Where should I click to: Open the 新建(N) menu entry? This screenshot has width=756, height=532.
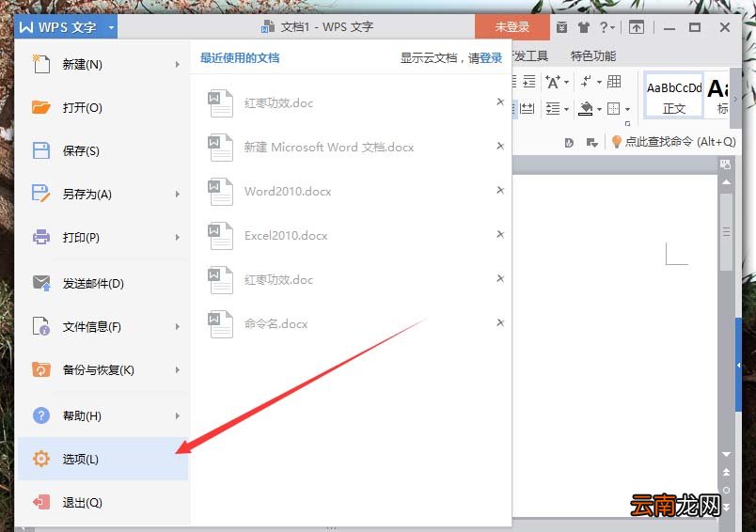(102, 64)
